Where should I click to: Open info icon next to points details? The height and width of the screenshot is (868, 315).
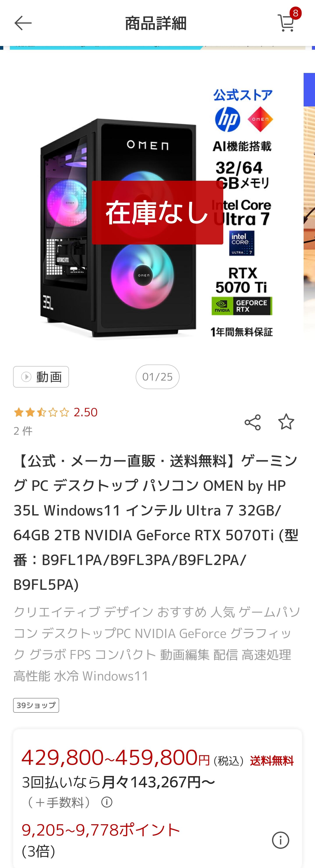coord(280,840)
